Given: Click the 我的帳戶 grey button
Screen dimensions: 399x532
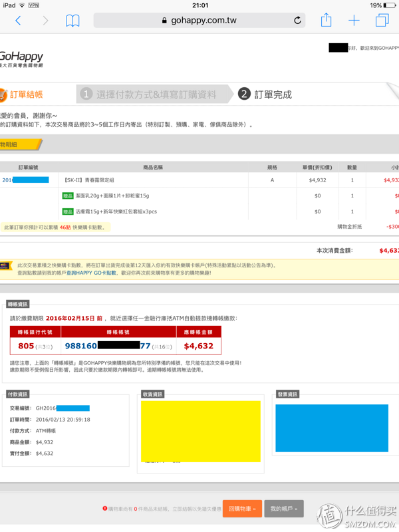Looking at the screenshot, I should click(x=284, y=509).
